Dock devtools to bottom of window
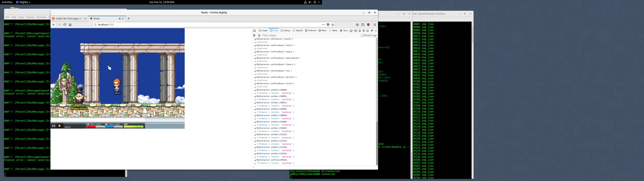 click(368, 31)
